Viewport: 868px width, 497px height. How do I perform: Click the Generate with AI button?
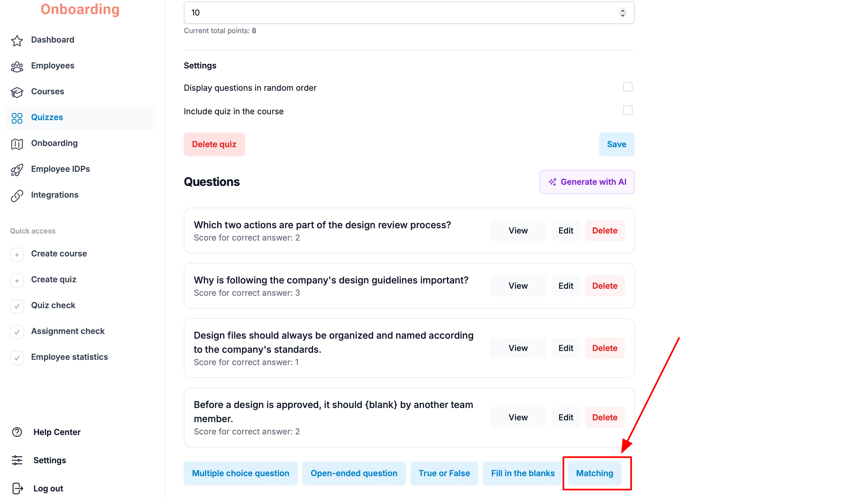[x=587, y=182]
